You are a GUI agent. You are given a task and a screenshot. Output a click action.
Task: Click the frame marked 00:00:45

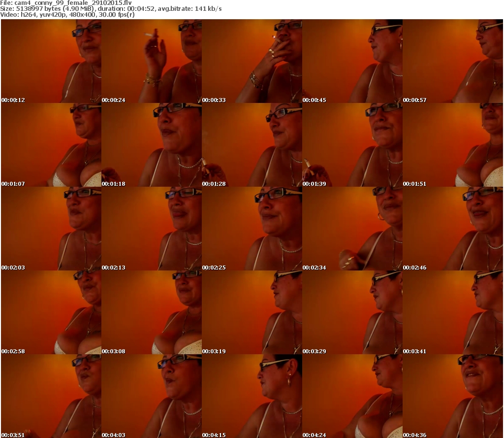point(352,61)
